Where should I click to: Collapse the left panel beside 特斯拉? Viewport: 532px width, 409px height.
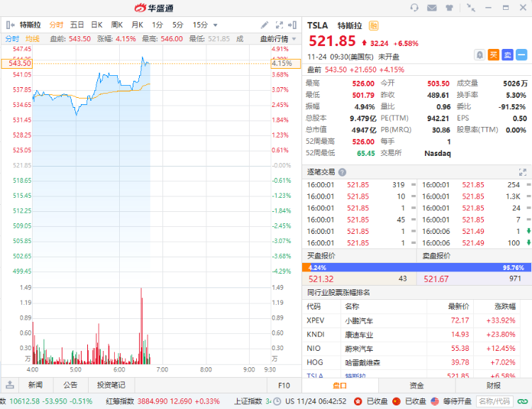(x=10, y=25)
